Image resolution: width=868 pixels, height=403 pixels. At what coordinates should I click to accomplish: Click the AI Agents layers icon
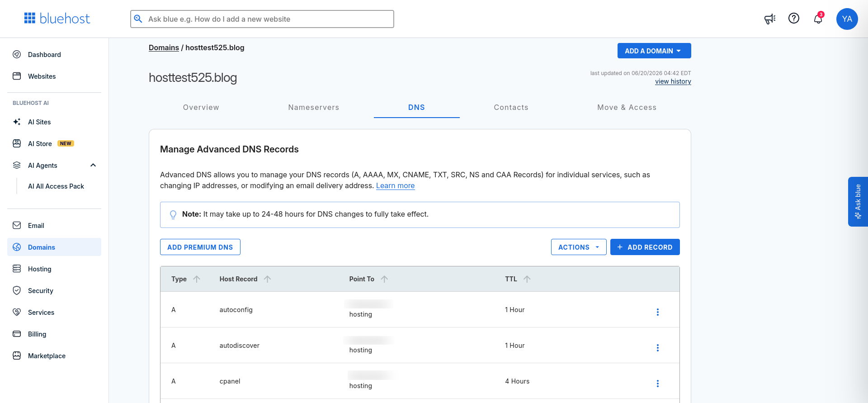[x=17, y=165]
